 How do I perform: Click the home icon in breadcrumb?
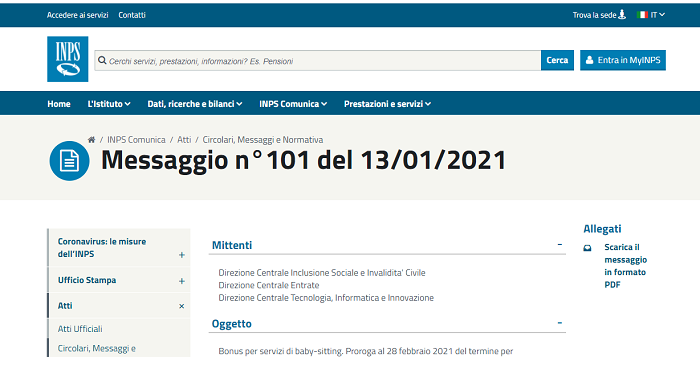tap(92, 140)
